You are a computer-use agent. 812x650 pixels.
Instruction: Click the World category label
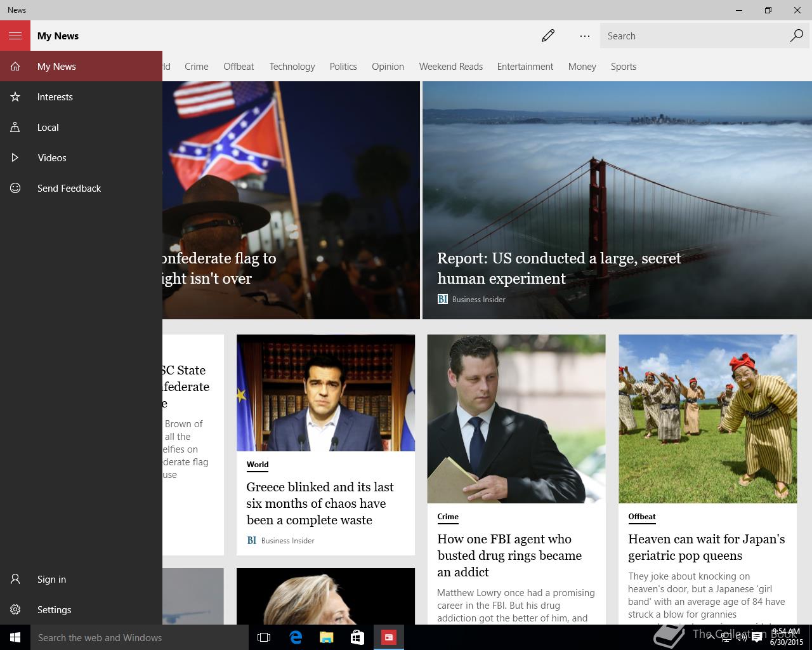[258, 465]
